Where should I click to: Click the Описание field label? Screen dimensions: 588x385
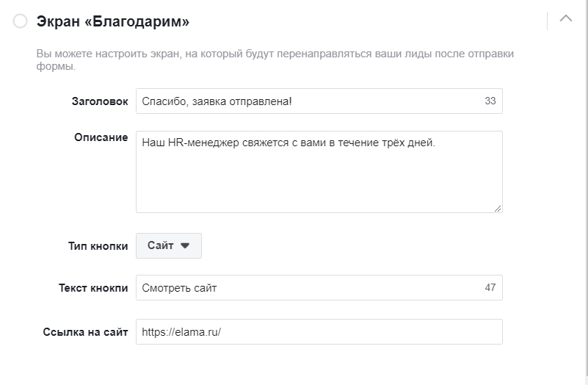click(x=101, y=138)
